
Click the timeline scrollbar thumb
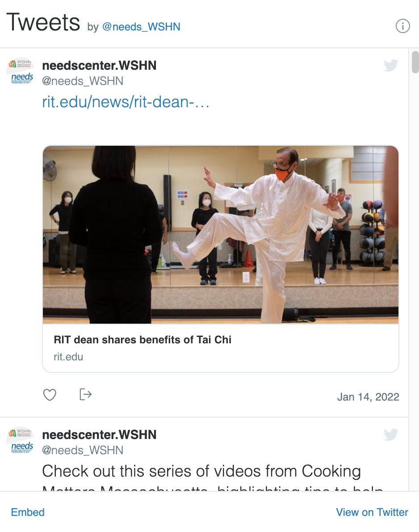click(x=415, y=62)
